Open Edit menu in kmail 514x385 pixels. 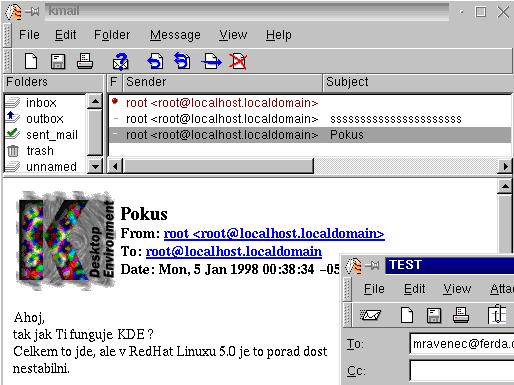pyautogui.click(x=65, y=35)
